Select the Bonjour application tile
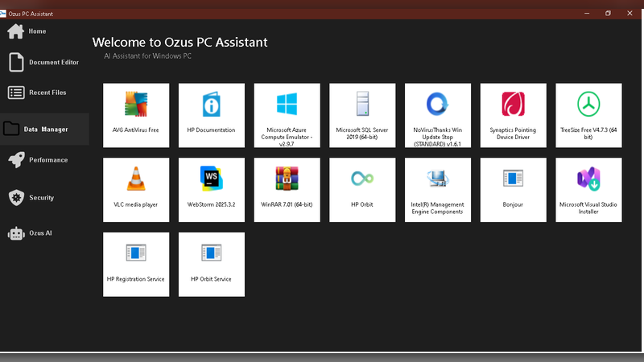644x362 pixels. click(513, 189)
